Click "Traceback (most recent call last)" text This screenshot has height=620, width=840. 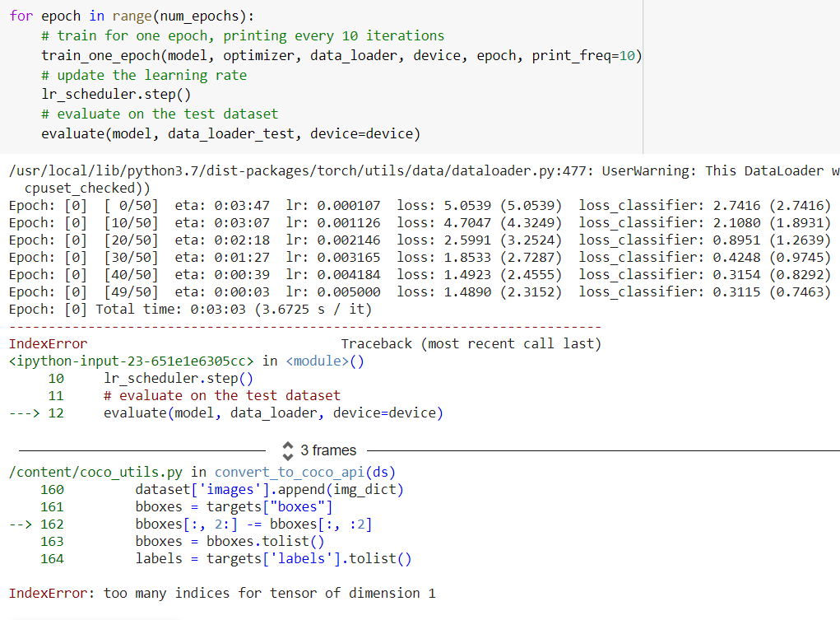(471, 343)
